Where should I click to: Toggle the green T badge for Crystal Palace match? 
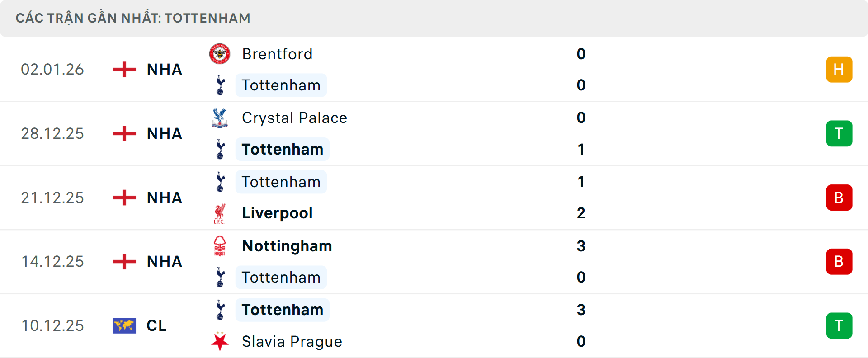tap(840, 133)
